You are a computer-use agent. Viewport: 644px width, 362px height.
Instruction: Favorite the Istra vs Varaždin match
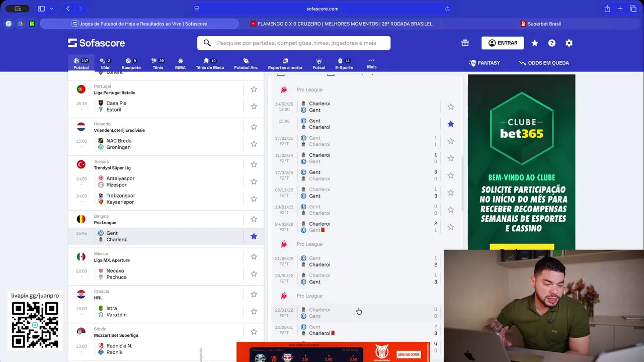click(254, 311)
